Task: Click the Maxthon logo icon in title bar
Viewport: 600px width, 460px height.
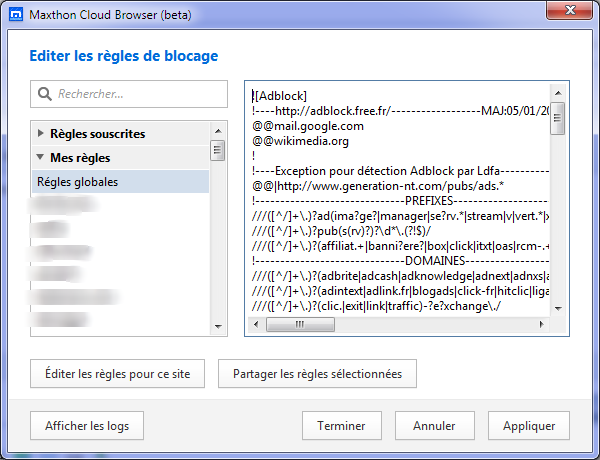Action: pyautogui.click(x=16, y=15)
